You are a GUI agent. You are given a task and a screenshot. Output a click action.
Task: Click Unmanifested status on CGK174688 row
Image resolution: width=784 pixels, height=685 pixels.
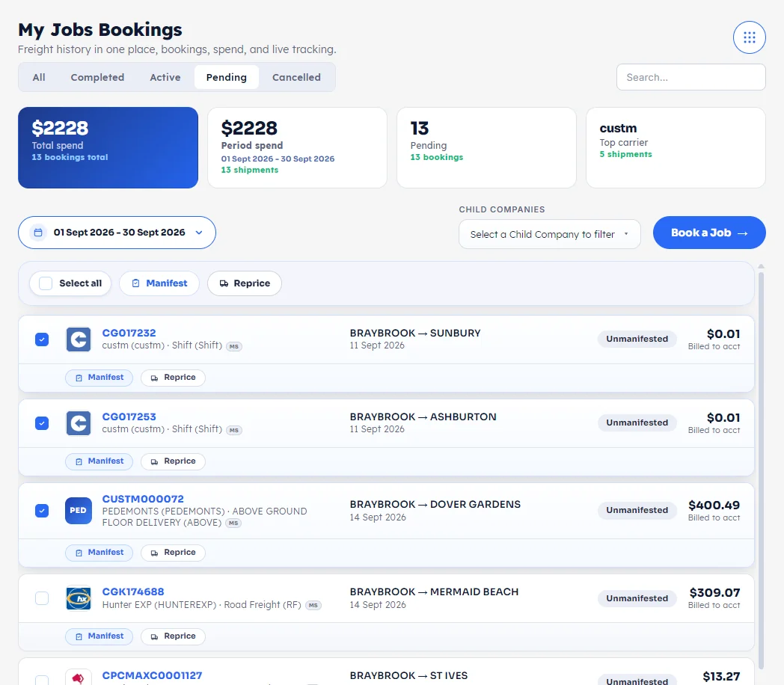pos(637,598)
